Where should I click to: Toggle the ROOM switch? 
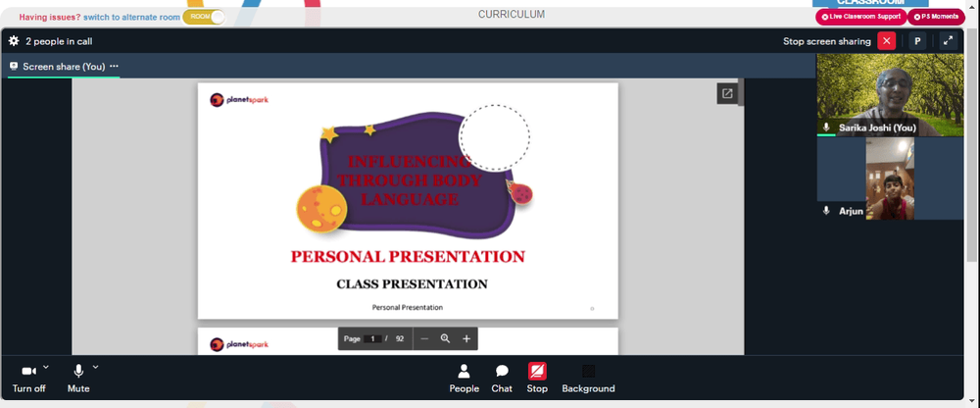[205, 17]
